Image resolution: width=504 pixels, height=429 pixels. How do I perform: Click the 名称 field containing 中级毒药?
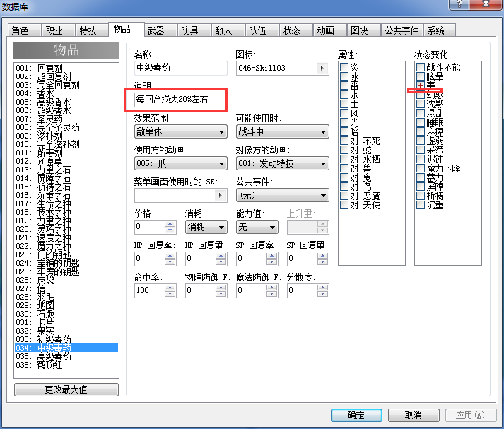click(x=181, y=68)
